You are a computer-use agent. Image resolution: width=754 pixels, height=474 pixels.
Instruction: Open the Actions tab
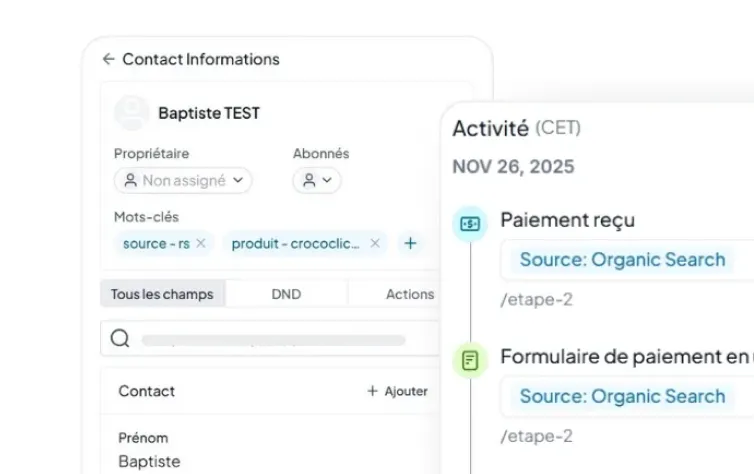(410, 294)
